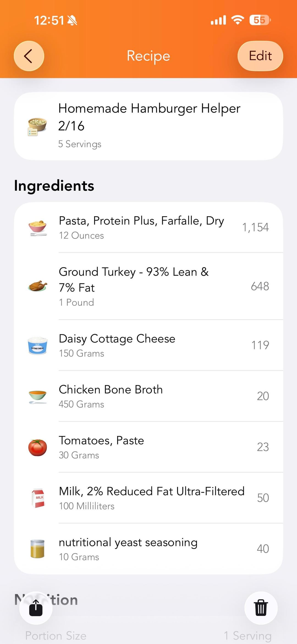Tap the recipe bowl icon
The image size is (297, 644).
click(37, 127)
